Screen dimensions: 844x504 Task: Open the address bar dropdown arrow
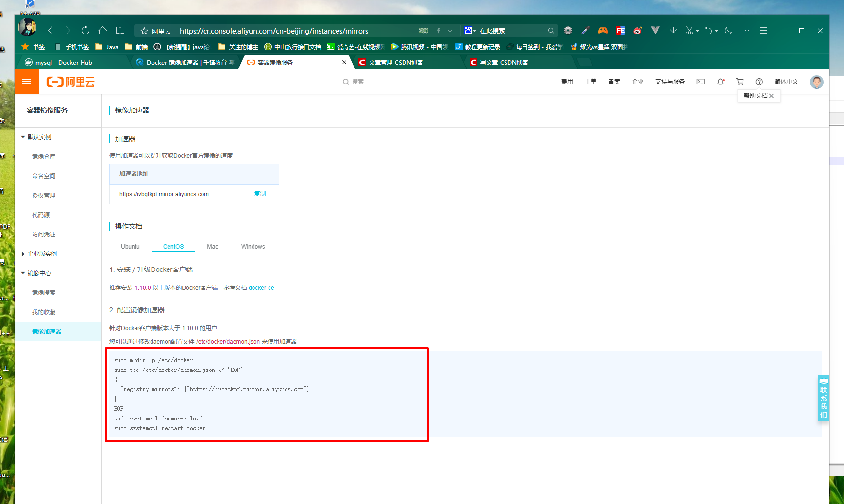click(x=450, y=31)
